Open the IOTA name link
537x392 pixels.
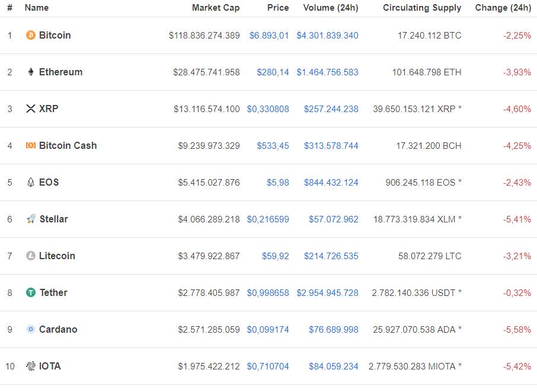[50, 366]
